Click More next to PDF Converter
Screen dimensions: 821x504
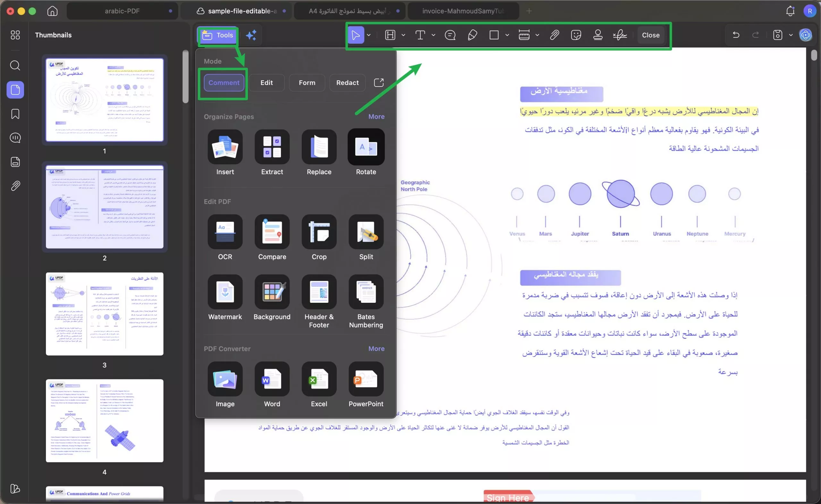376,348
